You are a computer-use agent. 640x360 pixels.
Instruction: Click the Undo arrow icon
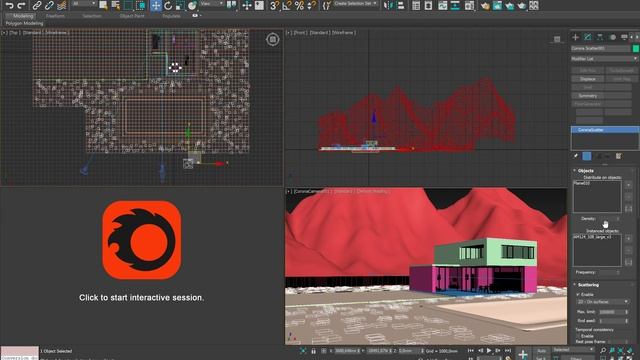pos(9,5)
